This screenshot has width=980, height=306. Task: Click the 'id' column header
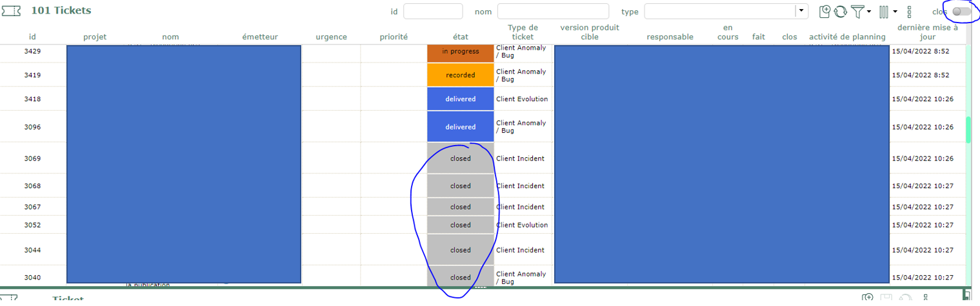[x=32, y=37]
